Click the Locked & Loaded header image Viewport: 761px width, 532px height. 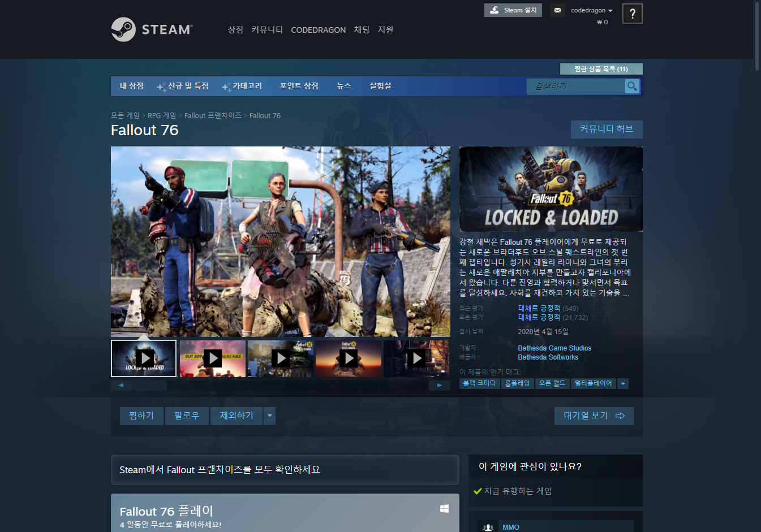[x=551, y=189]
